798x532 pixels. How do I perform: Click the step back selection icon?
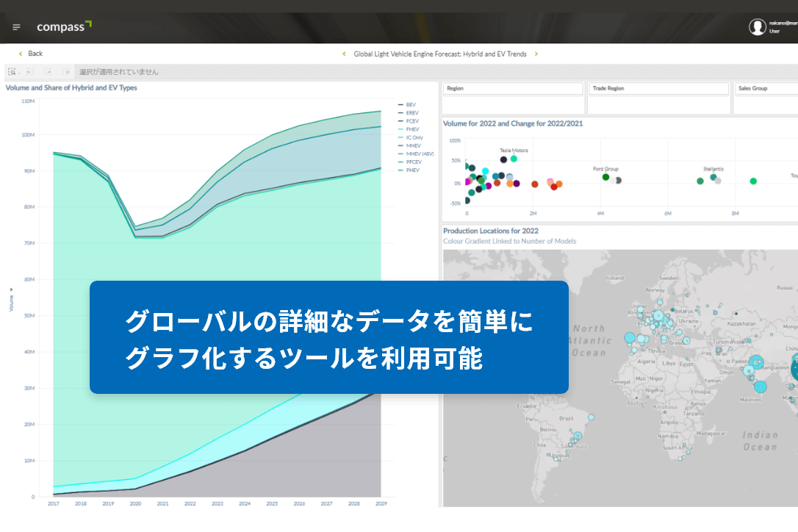(x=30, y=72)
